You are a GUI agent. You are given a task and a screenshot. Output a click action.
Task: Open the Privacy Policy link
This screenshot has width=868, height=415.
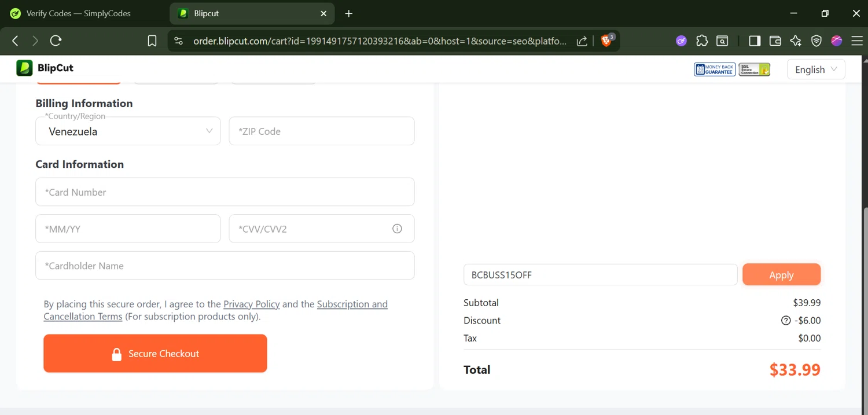coord(251,304)
